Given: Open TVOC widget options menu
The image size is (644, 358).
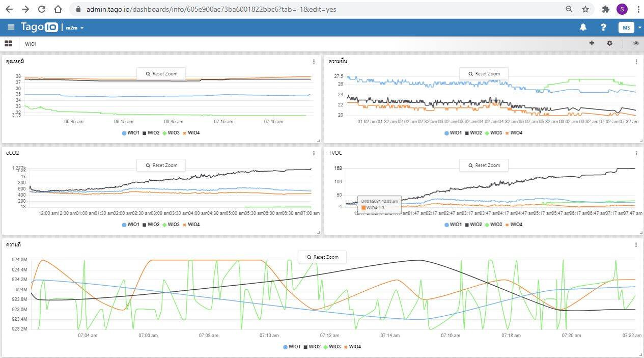Looking at the screenshot, I should (636, 153).
